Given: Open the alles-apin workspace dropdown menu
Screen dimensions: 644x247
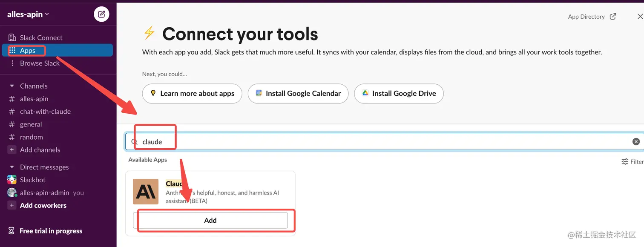Looking at the screenshot, I should point(28,14).
